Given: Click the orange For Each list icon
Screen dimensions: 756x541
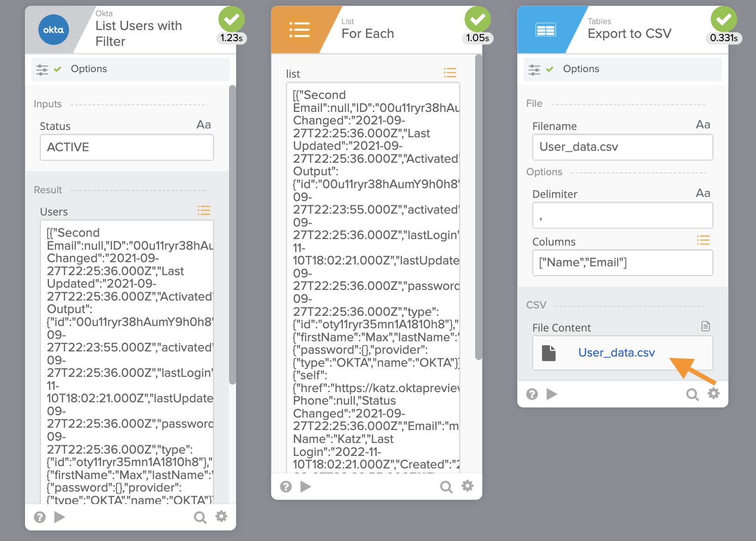Looking at the screenshot, I should [299, 30].
